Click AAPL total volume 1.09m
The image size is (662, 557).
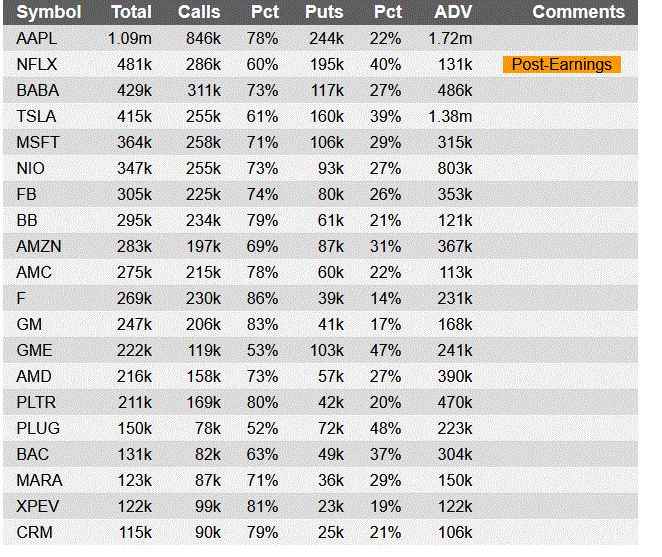click(x=129, y=38)
